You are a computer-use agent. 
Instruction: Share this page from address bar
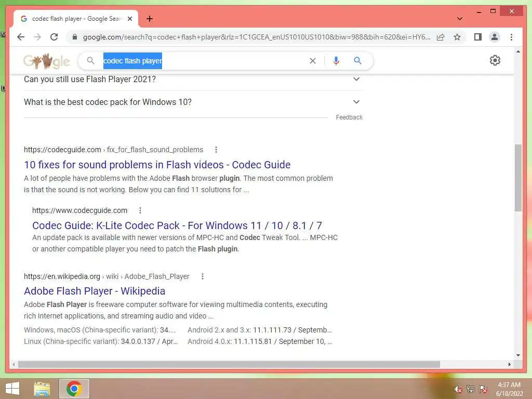pyautogui.click(x=441, y=37)
